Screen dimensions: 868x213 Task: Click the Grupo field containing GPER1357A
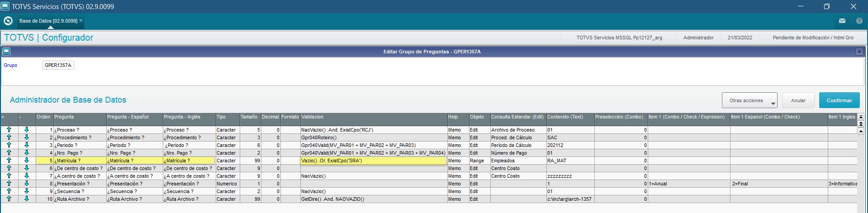tap(58, 65)
